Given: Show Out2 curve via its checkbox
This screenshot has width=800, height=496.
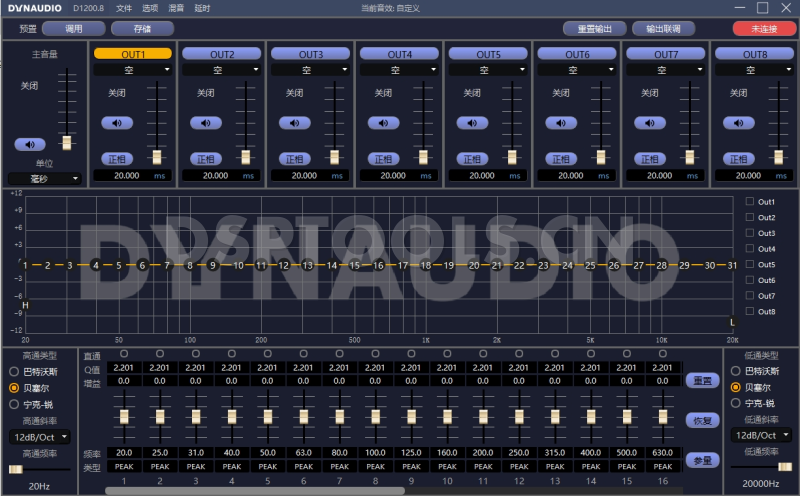Looking at the screenshot, I should pos(749,217).
